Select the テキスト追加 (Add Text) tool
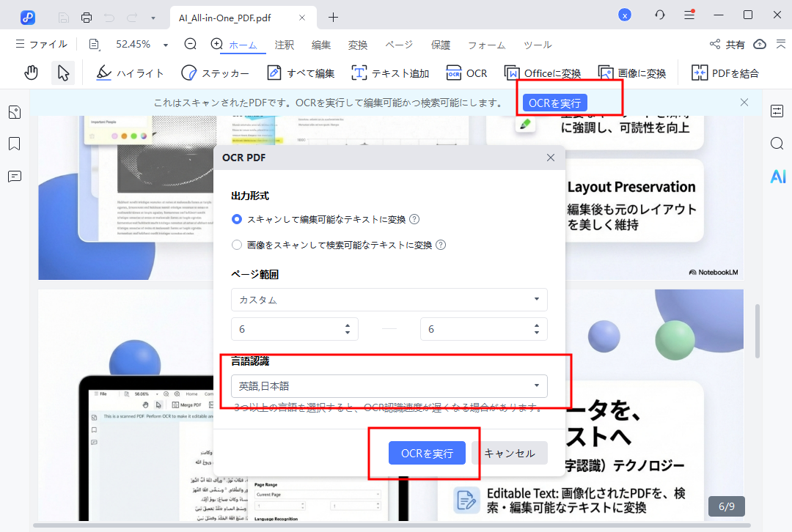 click(390, 73)
